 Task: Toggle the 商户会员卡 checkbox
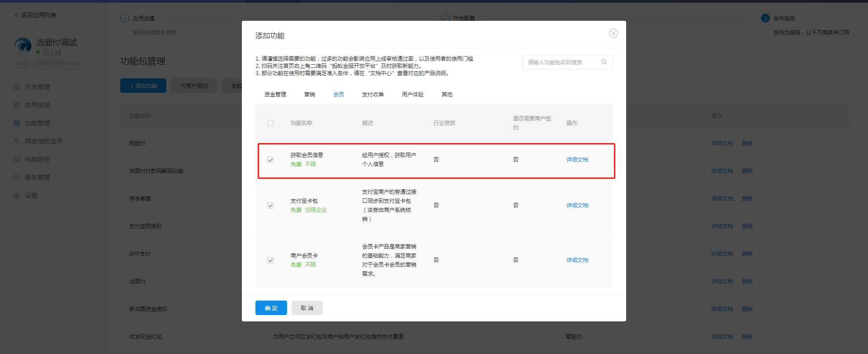[x=270, y=260]
